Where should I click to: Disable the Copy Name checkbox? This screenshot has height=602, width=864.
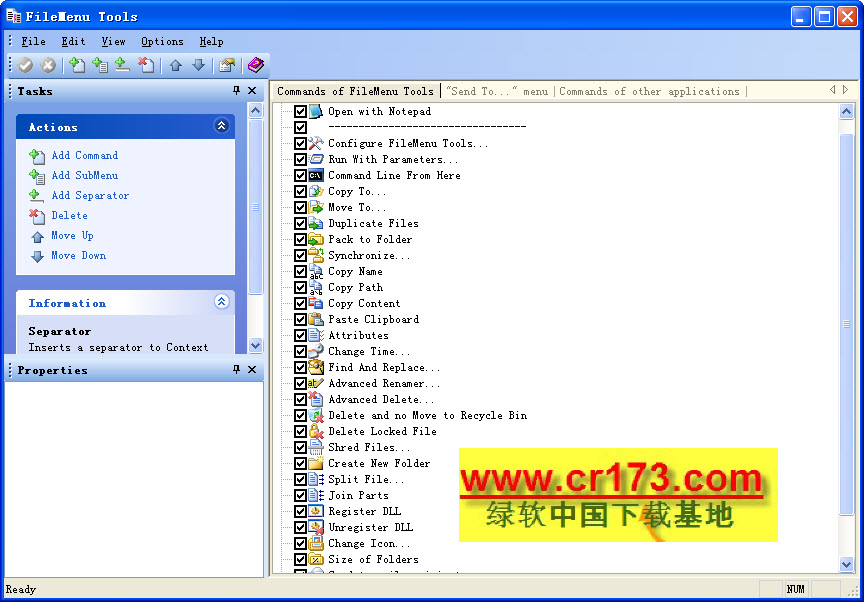tap(300, 272)
